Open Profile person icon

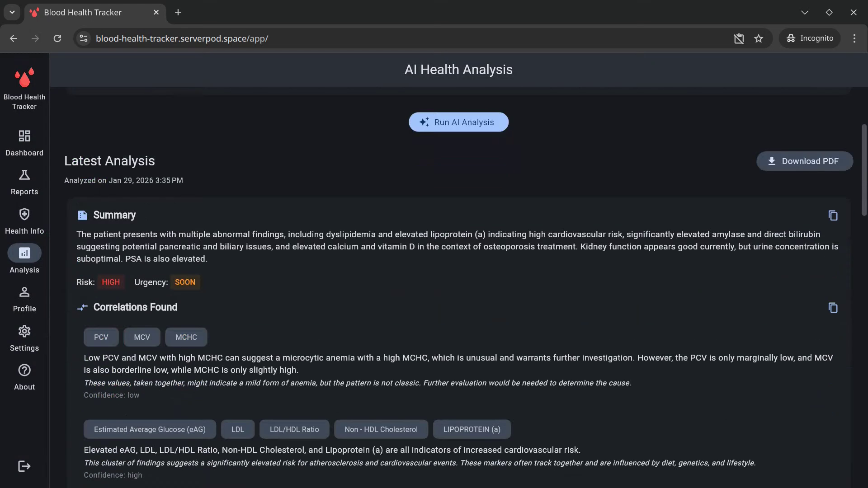tap(24, 292)
